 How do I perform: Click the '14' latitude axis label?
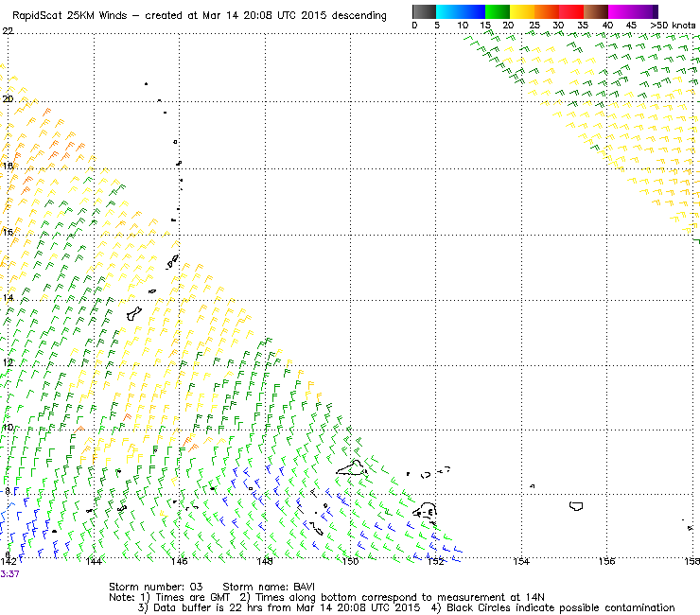pyautogui.click(x=8, y=298)
